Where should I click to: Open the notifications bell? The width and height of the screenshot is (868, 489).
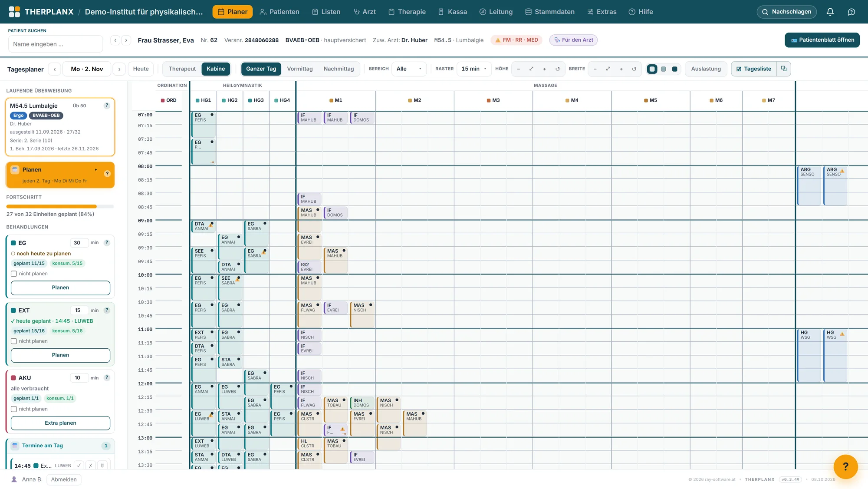[830, 12]
